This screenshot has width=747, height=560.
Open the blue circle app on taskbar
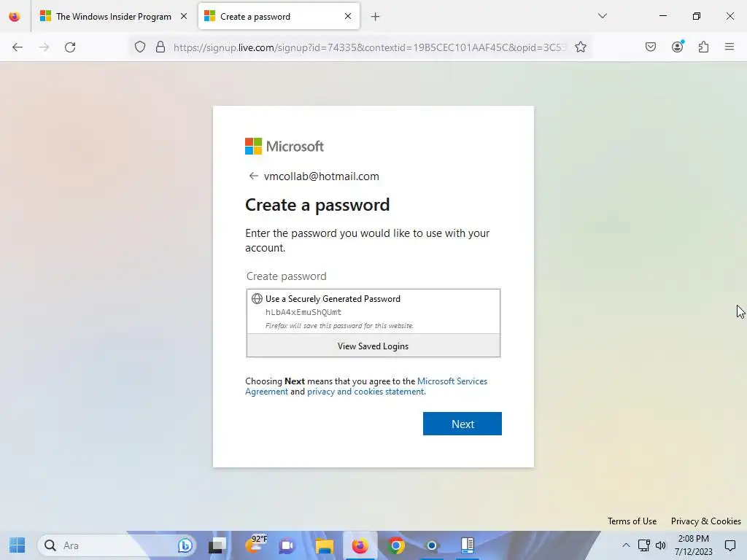click(432, 545)
